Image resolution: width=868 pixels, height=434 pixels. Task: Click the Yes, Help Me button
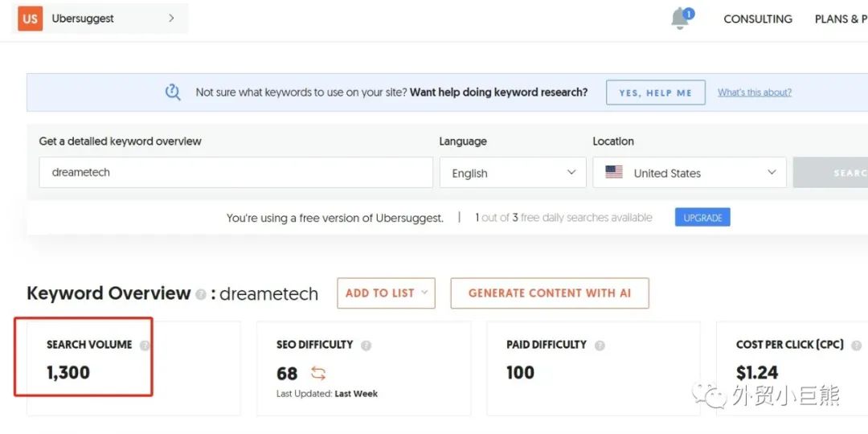coord(655,92)
